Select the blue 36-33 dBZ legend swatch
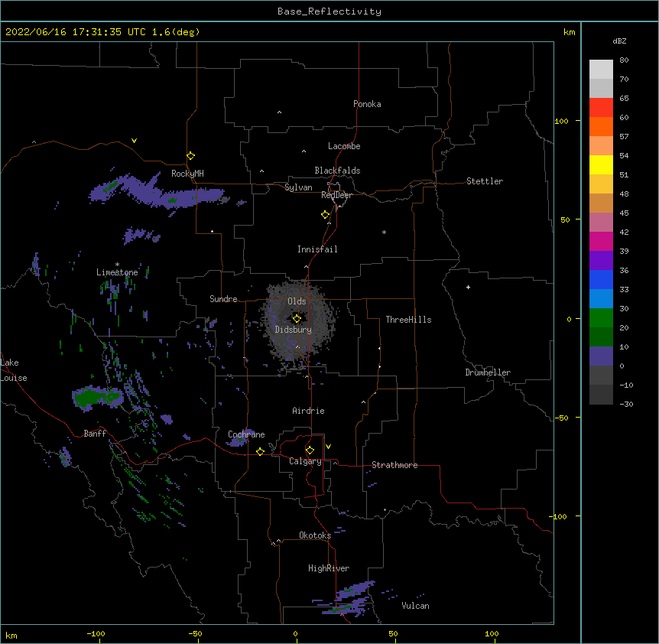The height and width of the screenshot is (644, 659). [x=601, y=279]
